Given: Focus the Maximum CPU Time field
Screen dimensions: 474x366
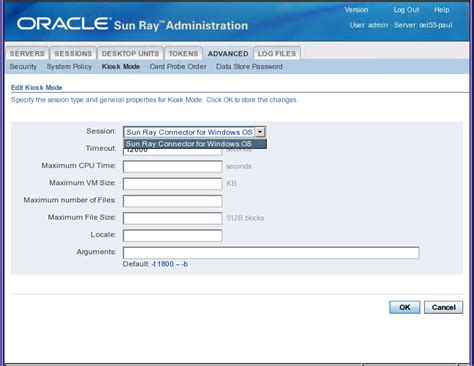Looking at the screenshot, I should (x=173, y=166).
